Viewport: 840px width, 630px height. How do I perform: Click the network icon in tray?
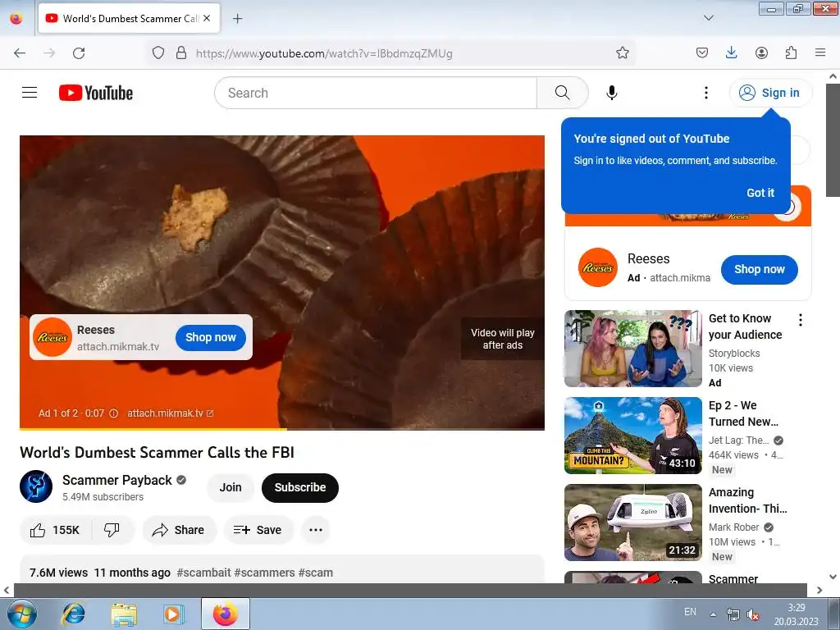pos(733,615)
